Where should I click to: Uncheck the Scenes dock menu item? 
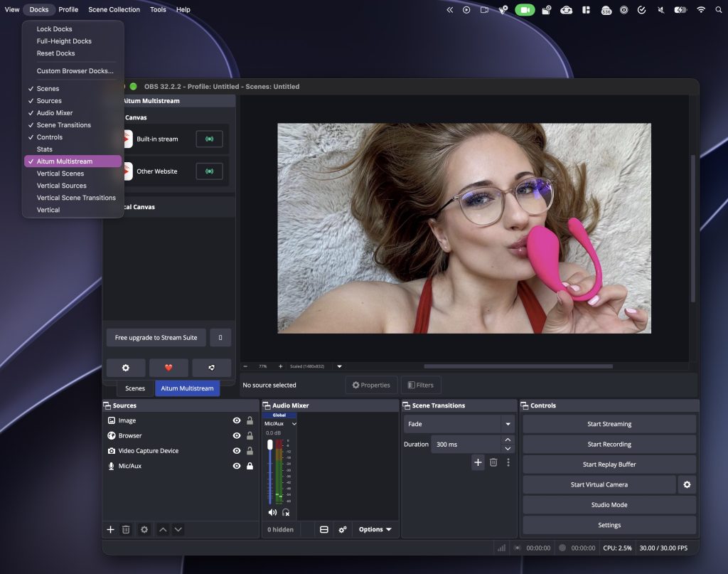(73, 89)
